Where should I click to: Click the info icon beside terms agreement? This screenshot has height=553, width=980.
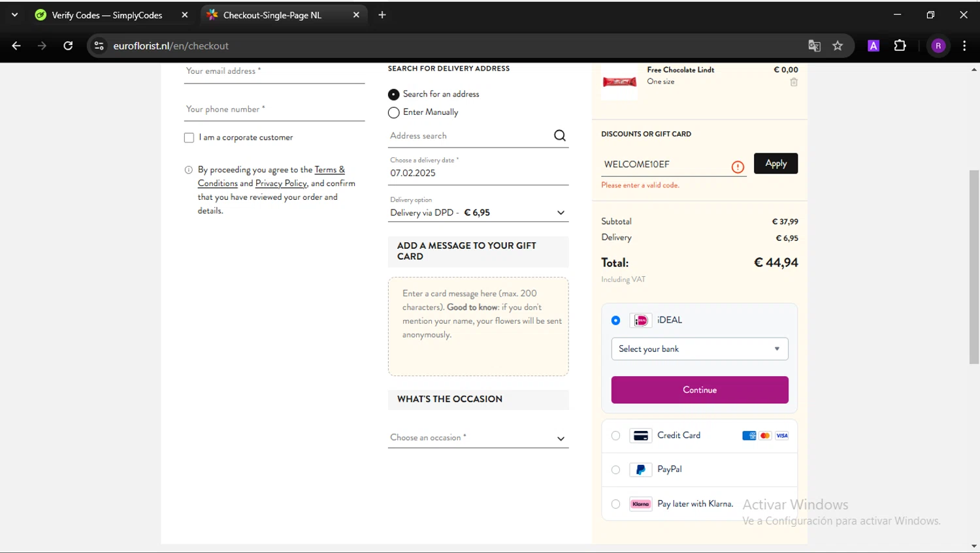[x=189, y=170]
